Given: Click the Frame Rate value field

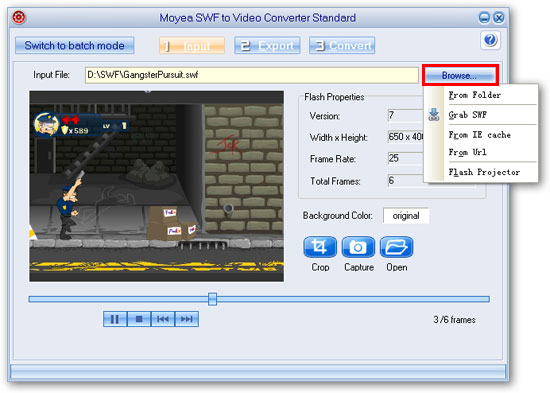Looking at the screenshot, I should point(405,159).
